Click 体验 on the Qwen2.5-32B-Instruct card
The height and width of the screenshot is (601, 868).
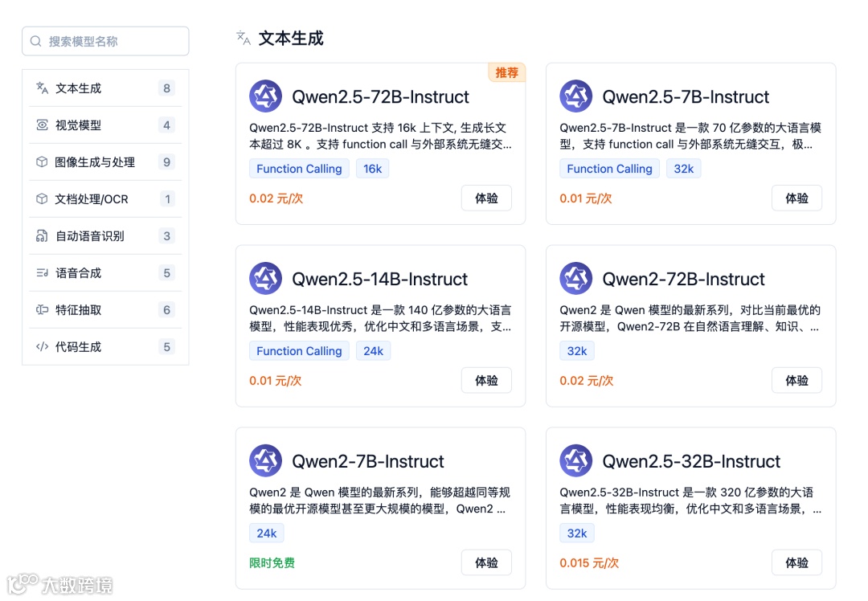click(x=797, y=562)
